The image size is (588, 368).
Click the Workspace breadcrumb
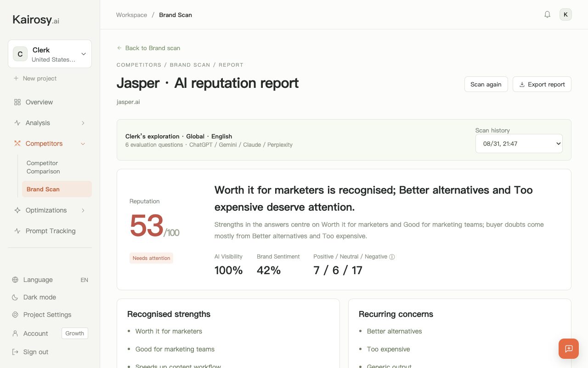pos(131,15)
